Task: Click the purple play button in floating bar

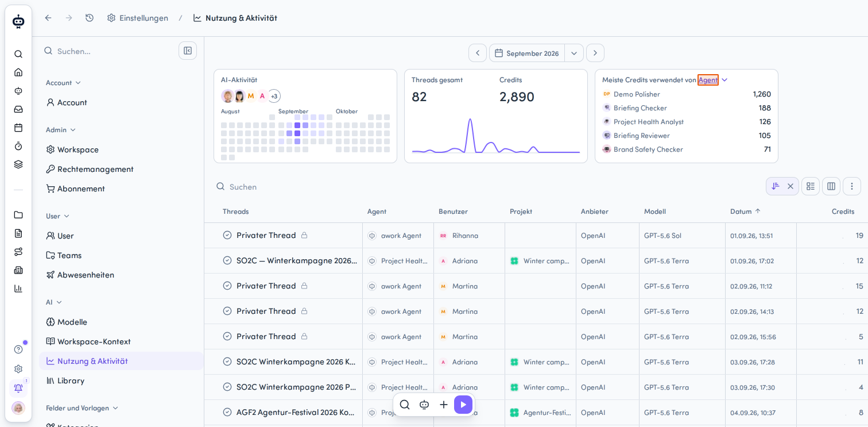Action: (x=463, y=405)
